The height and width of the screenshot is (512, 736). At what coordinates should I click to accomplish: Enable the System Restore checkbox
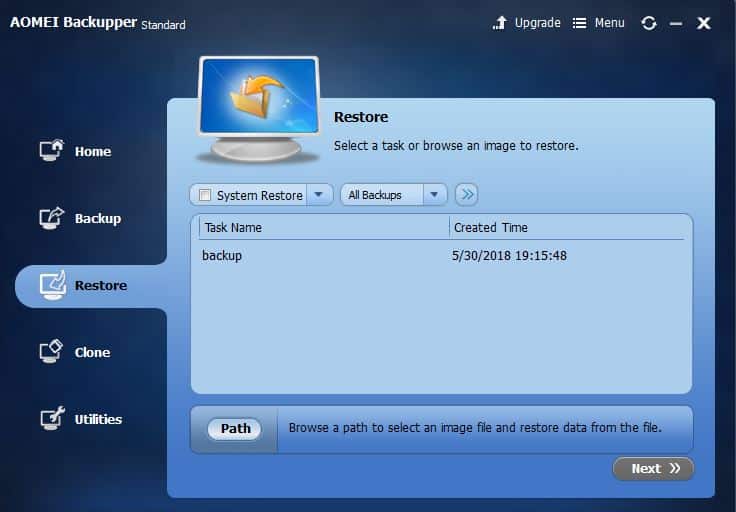tap(206, 195)
